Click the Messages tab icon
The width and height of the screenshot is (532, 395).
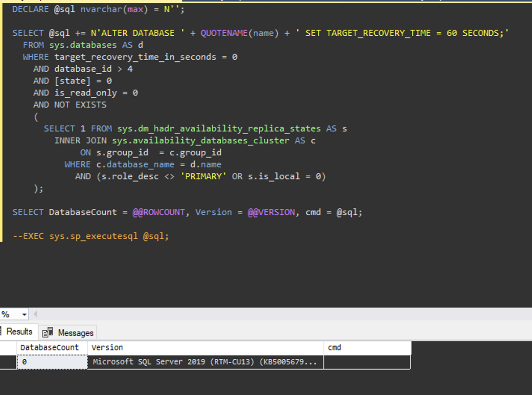coord(48,332)
